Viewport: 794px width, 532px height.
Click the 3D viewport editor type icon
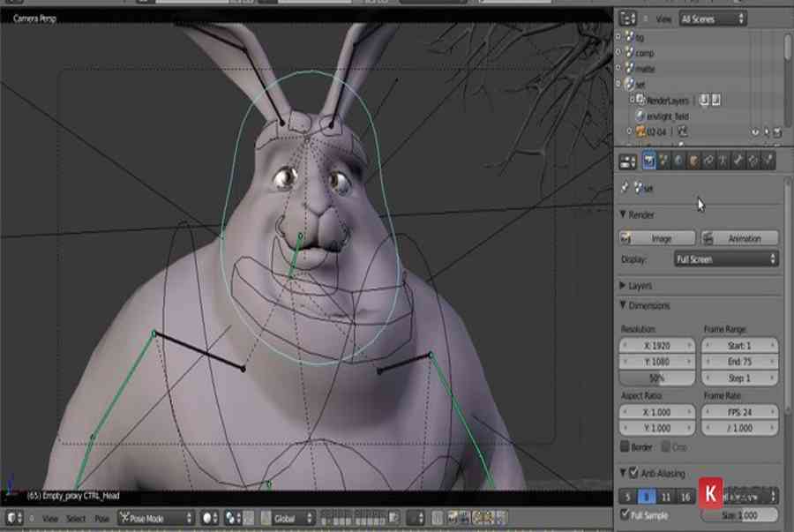(x=15, y=518)
